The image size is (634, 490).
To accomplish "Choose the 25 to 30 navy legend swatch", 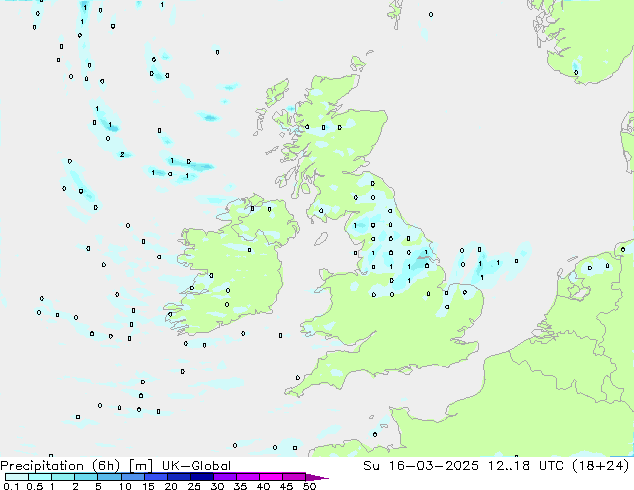I will [202, 477].
